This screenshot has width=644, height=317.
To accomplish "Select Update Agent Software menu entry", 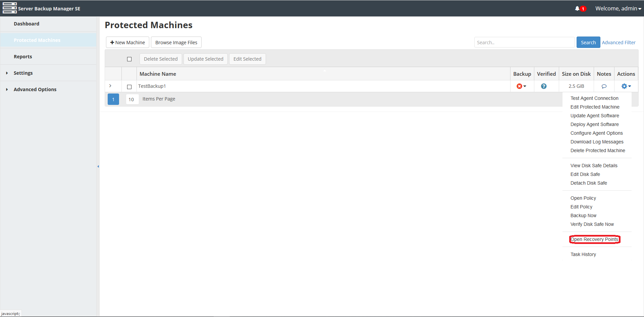I will coord(595,116).
